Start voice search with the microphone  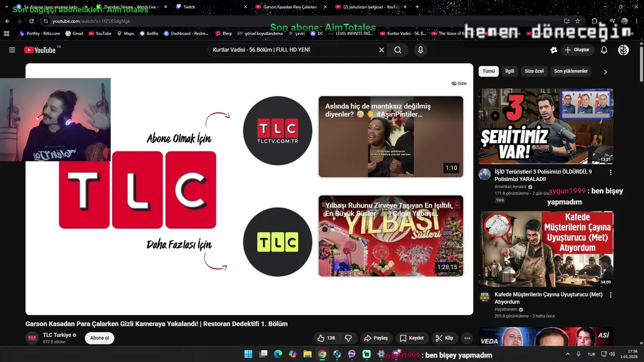[421, 50]
